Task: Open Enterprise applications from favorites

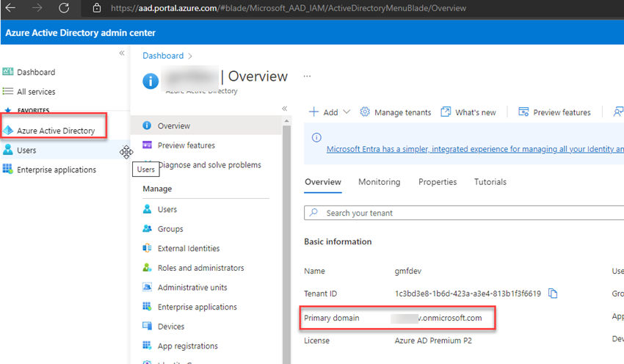Action: tap(57, 170)
